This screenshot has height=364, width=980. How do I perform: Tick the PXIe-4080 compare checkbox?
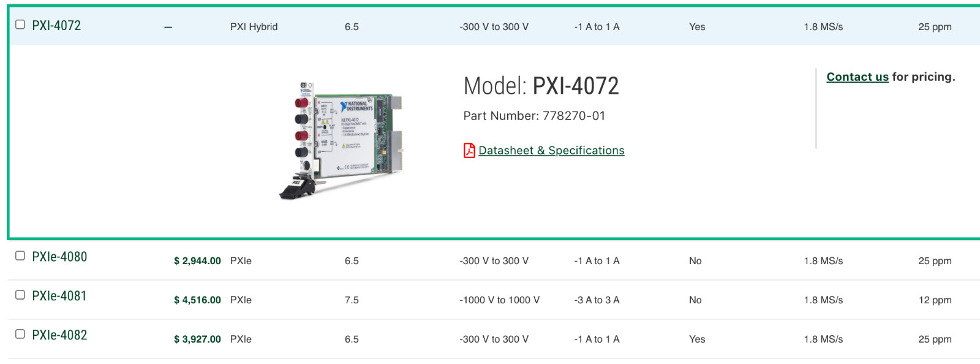click(x=20, y=256)
